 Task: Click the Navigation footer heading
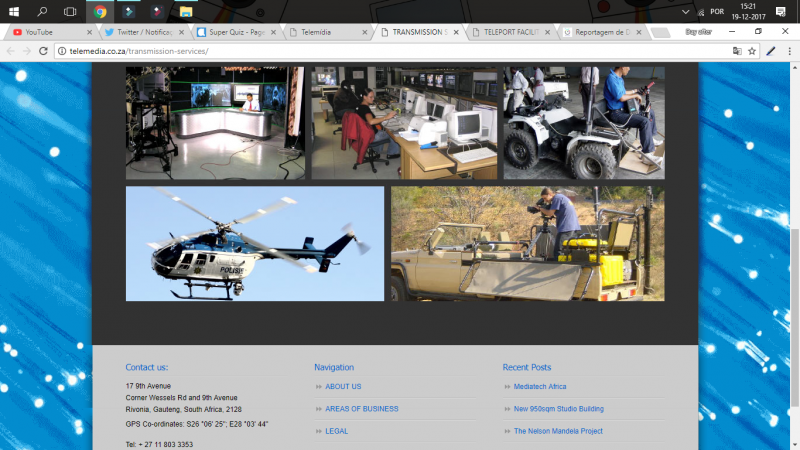click(x=334, y=367)
